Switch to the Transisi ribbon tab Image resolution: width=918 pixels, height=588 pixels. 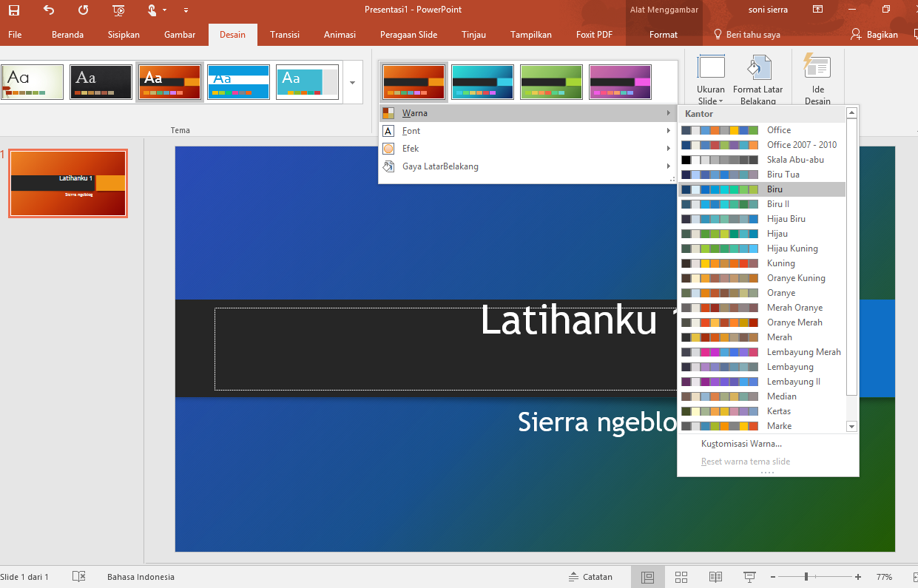[285, 34]
